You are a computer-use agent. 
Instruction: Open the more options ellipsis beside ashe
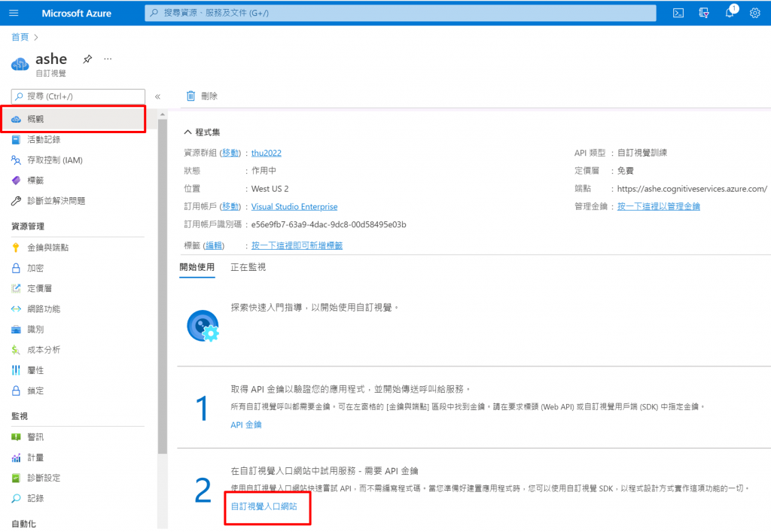point(108,59)
